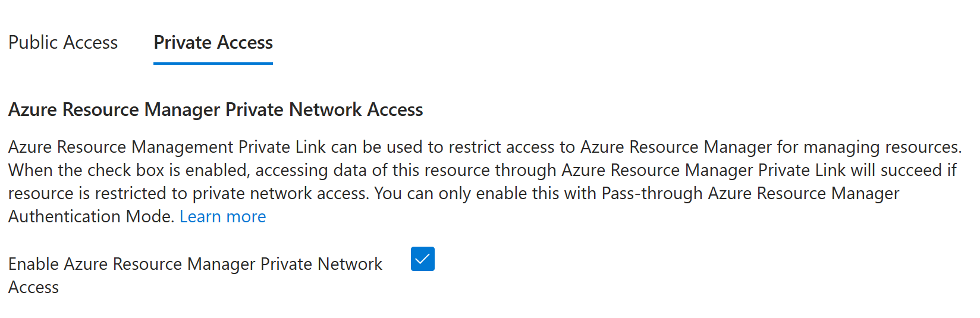The height and width of the screenshot is (318, 980).
Task: Click the white checkmark icon in checkbox
Action: 423,259
